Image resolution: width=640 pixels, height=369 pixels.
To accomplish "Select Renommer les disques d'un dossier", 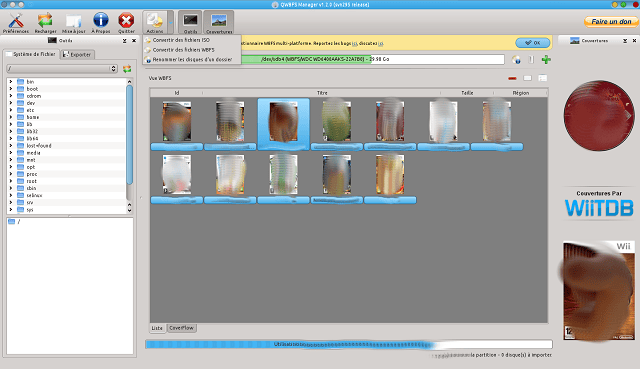I will pos(188,60).
